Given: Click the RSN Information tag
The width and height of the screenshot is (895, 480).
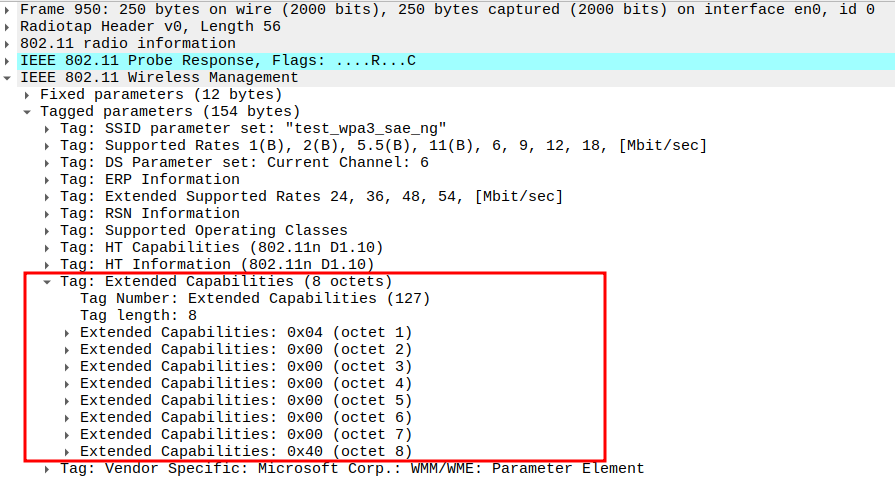Looking at the screenshot, I should 149,214.
